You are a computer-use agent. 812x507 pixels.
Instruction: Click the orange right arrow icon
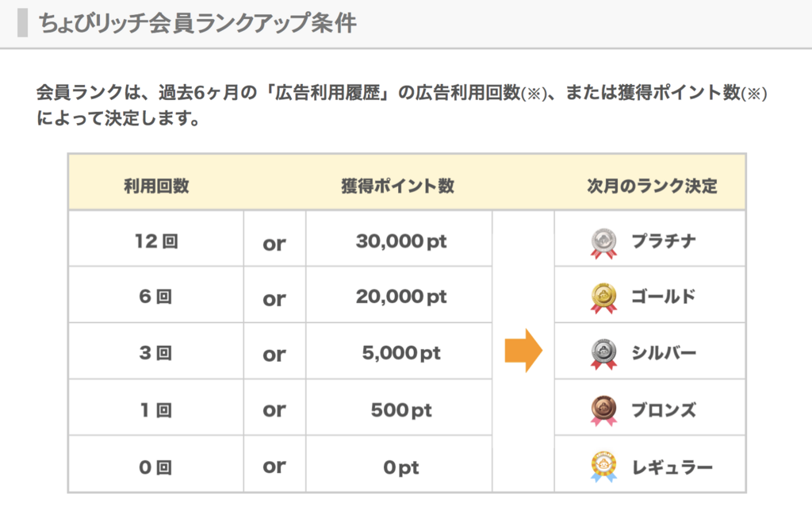coord(523,351)
